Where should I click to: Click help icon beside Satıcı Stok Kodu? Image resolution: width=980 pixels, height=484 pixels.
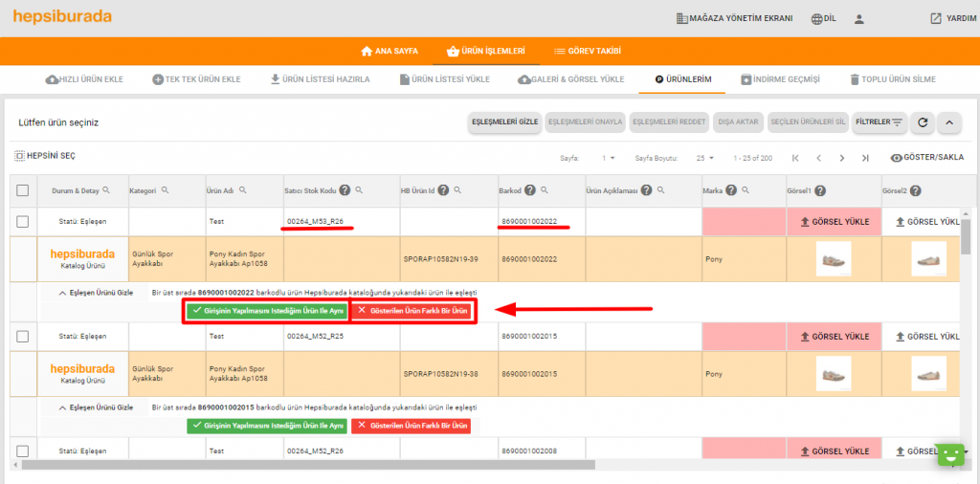[x=345, y=190]
